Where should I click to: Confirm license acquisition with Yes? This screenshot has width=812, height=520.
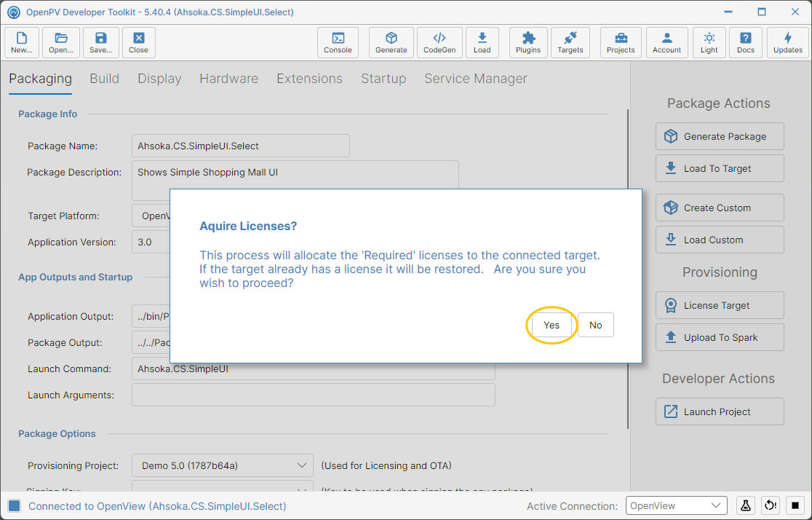[552, 325]
